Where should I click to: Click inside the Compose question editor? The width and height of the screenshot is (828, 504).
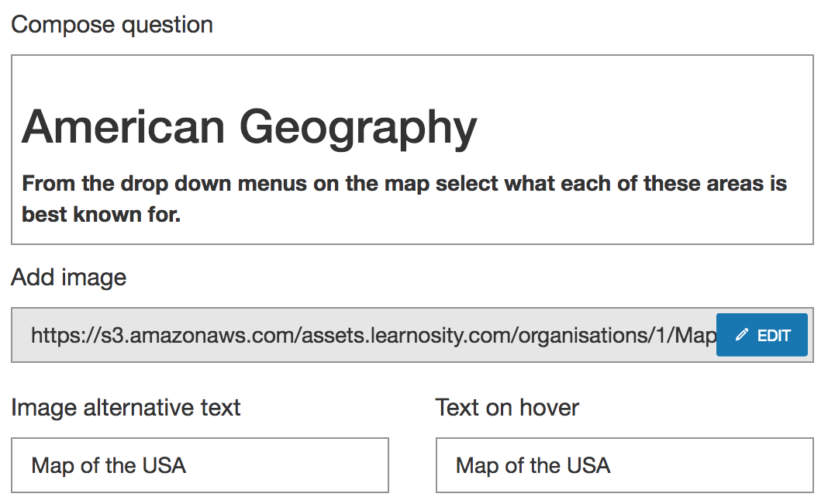point(411,147)
